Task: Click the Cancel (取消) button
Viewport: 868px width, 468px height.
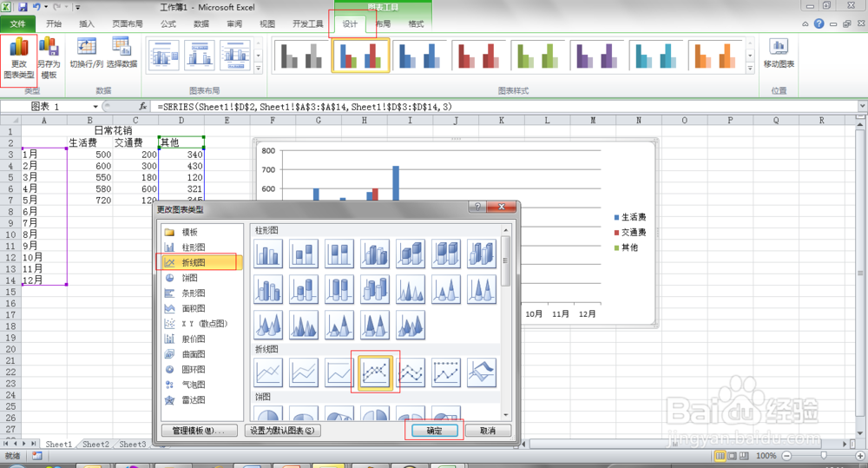Action: (x=488, y=431)
